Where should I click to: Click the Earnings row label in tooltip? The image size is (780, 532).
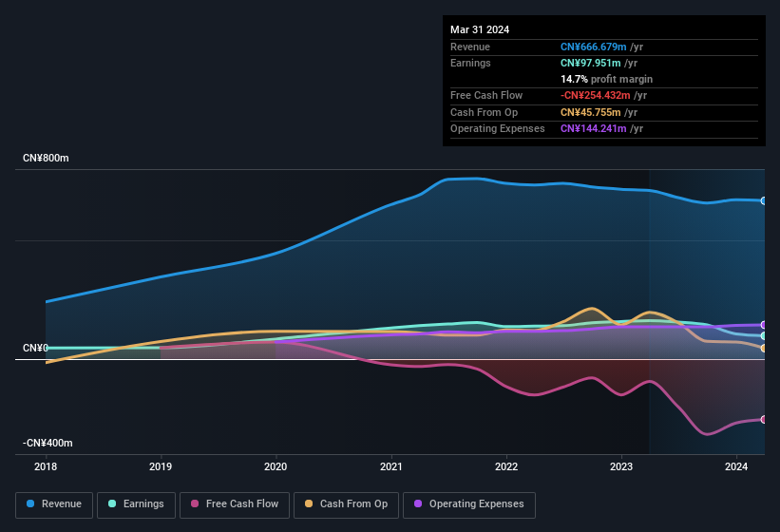click(470, 63)
